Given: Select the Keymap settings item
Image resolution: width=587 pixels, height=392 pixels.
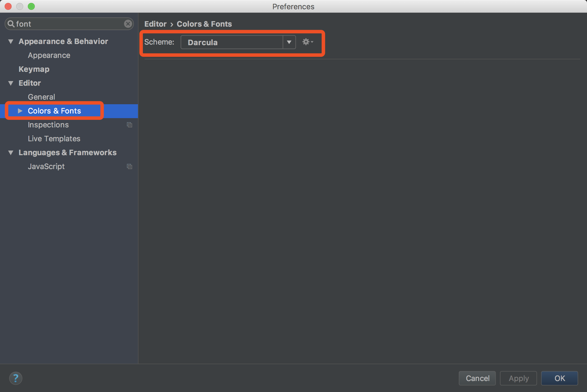Looking at the screenshot, I should pos(34,69).
